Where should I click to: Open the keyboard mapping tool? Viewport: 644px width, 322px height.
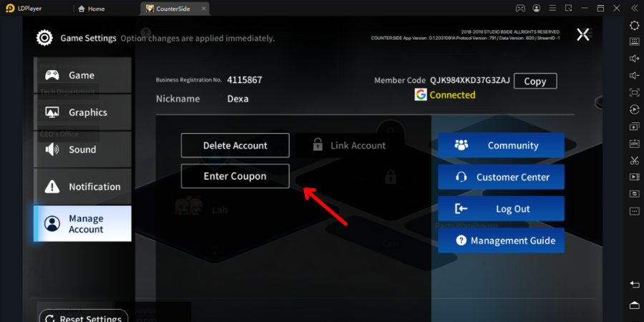coord(634,42)
